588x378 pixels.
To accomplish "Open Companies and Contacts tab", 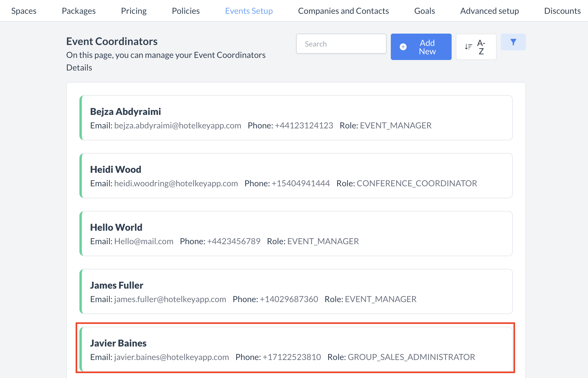I will (343, 10).
